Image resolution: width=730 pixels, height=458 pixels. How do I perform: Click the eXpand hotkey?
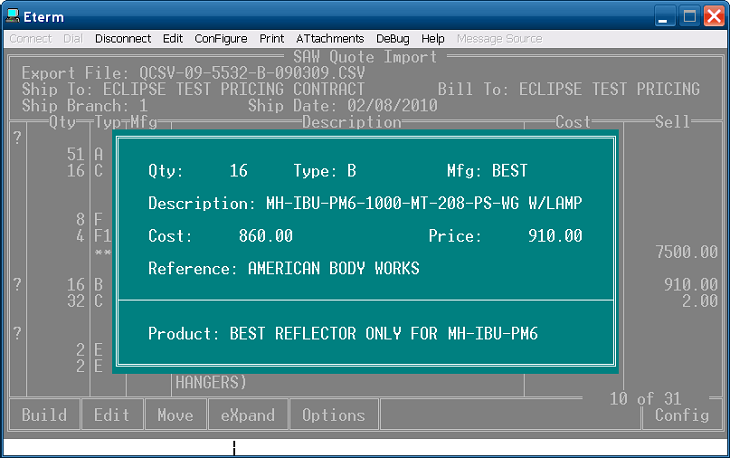248,414
